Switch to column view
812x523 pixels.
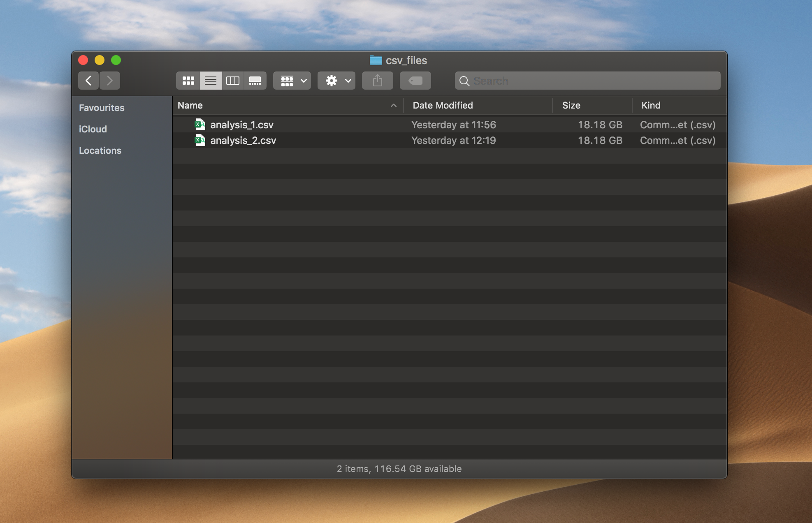click(233, 81)
